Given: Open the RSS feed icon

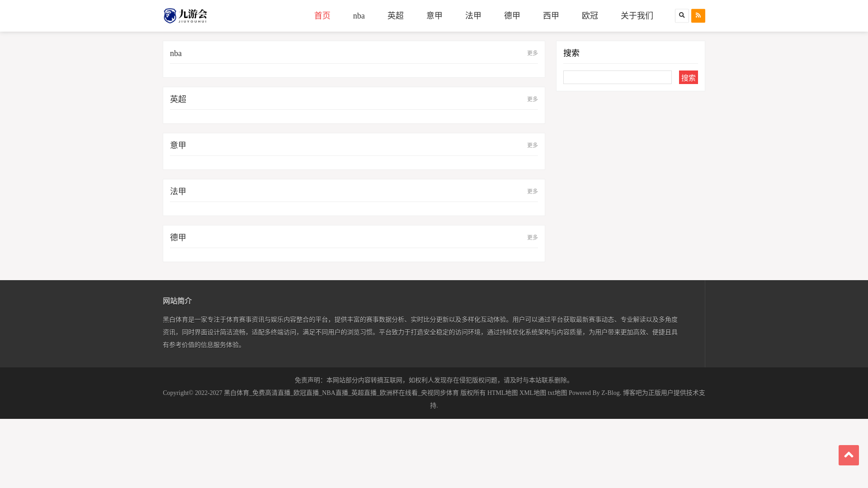Looking at the screenshot, I should point(698,16).
